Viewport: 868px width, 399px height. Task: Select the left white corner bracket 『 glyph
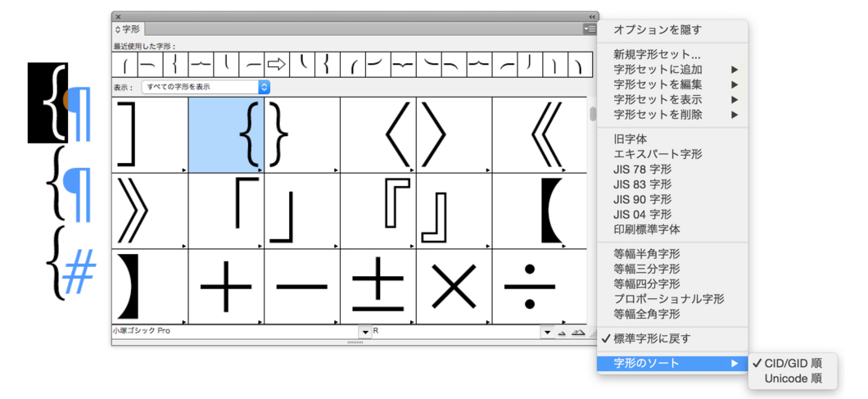378,211
